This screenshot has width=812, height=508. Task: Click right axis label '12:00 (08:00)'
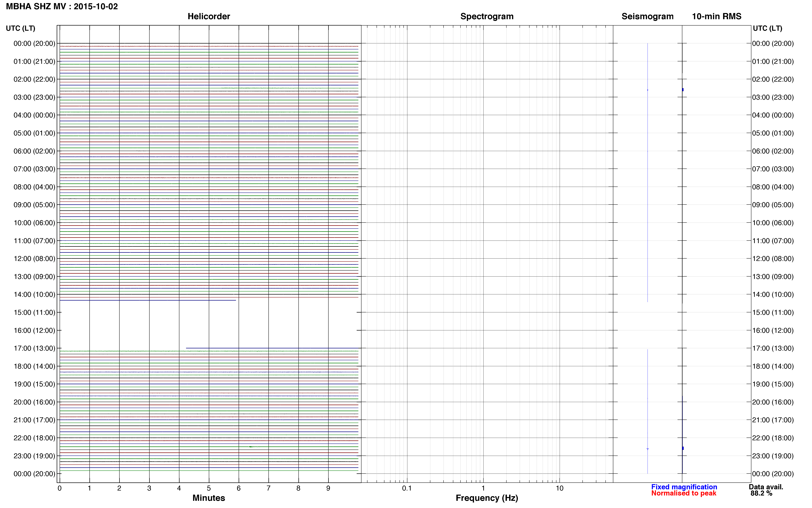[x=773, y=259]
